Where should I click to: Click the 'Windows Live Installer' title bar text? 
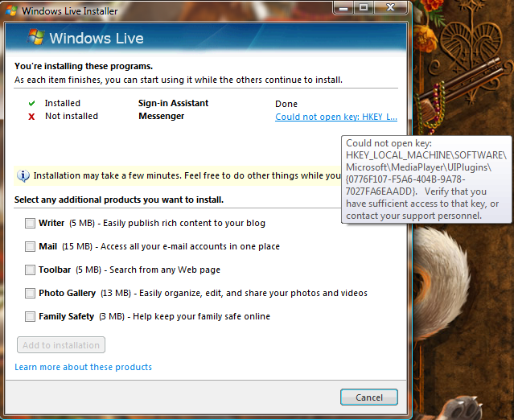(70, 11)
